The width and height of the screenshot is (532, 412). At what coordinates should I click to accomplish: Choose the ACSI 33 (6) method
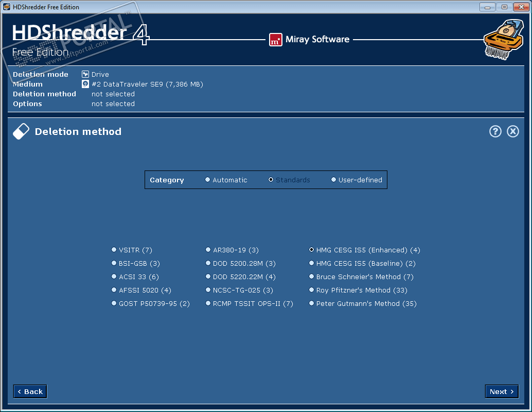click(135, 277)
